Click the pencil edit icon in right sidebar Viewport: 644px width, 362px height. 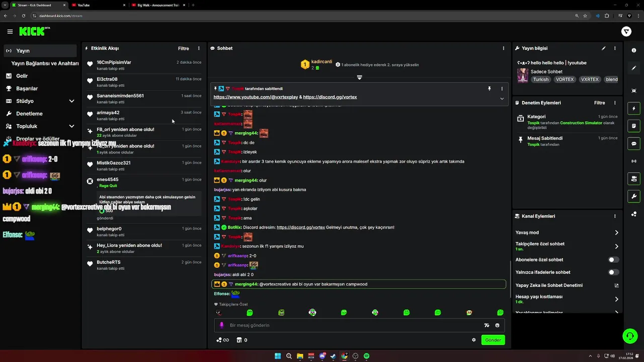(x=634, y=68)
